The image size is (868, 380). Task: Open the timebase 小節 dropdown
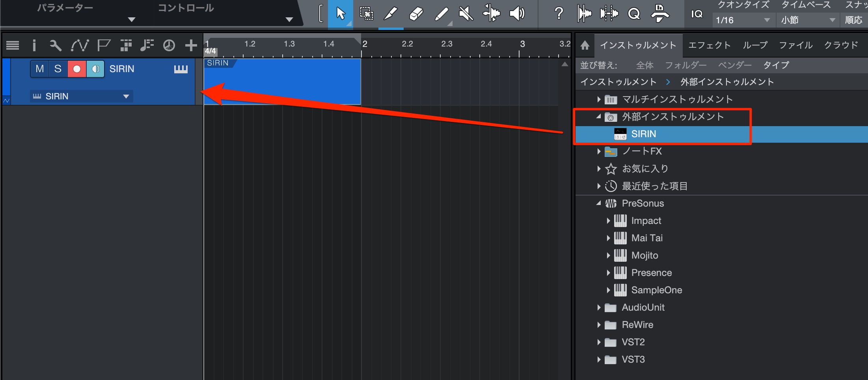pyautogui.click(x=808, y=20)
